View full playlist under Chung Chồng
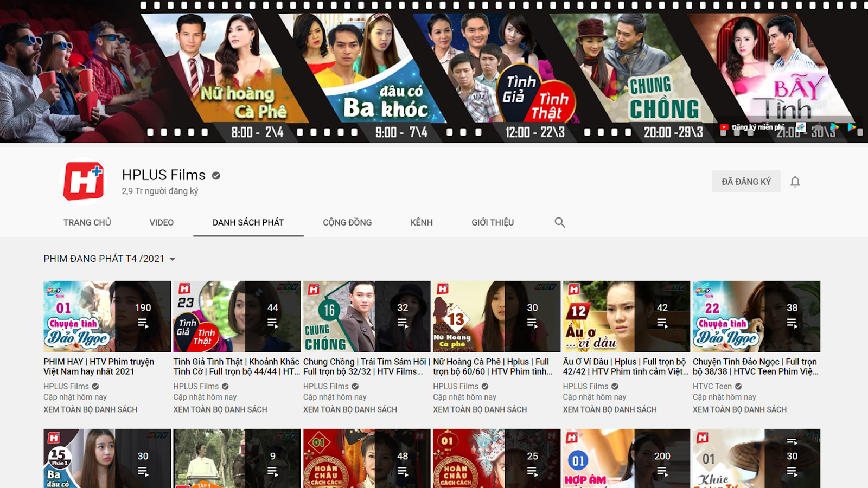 350,409
